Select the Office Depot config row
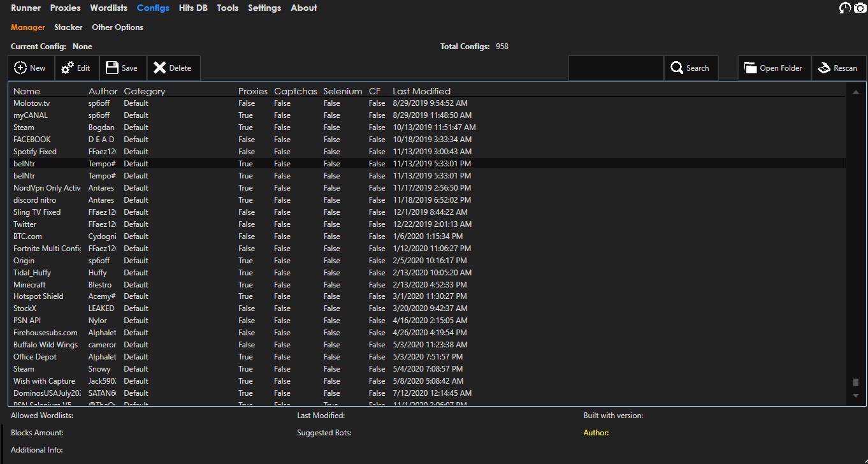 427,357
